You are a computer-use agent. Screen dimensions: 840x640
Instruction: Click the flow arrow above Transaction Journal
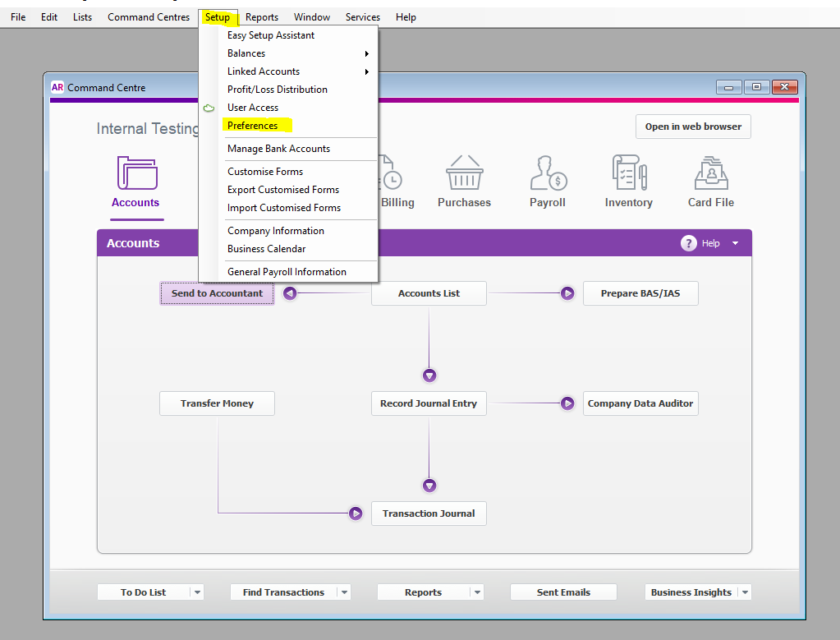pyautogui.click(x=429, y=485)
